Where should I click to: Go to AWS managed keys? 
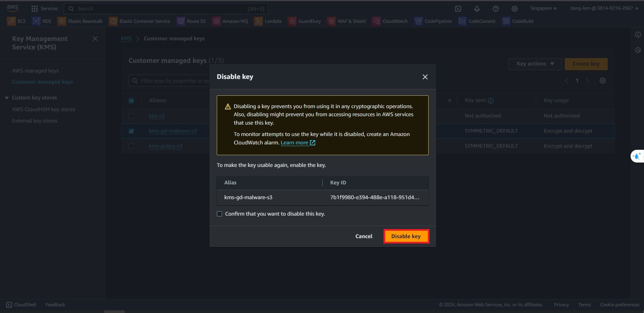coord(35,71)
